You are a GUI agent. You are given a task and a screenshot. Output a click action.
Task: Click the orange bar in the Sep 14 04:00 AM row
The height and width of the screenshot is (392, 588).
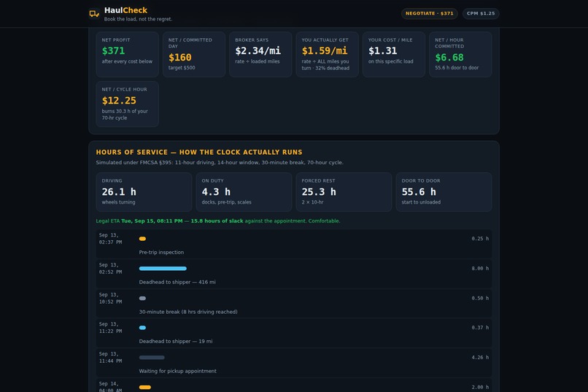click(x=145, y=387)
